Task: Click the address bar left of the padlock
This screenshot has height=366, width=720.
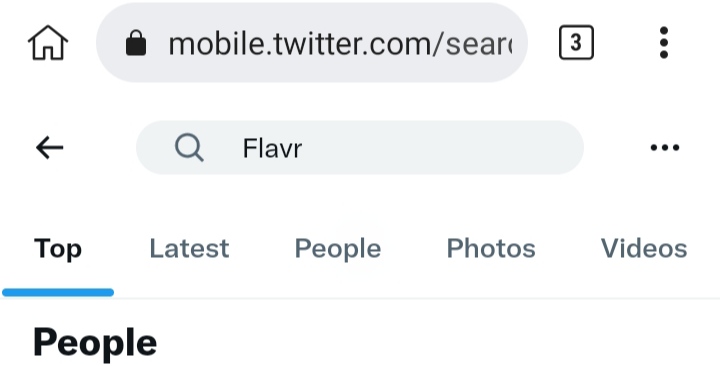Action: (x=112, y=43)
